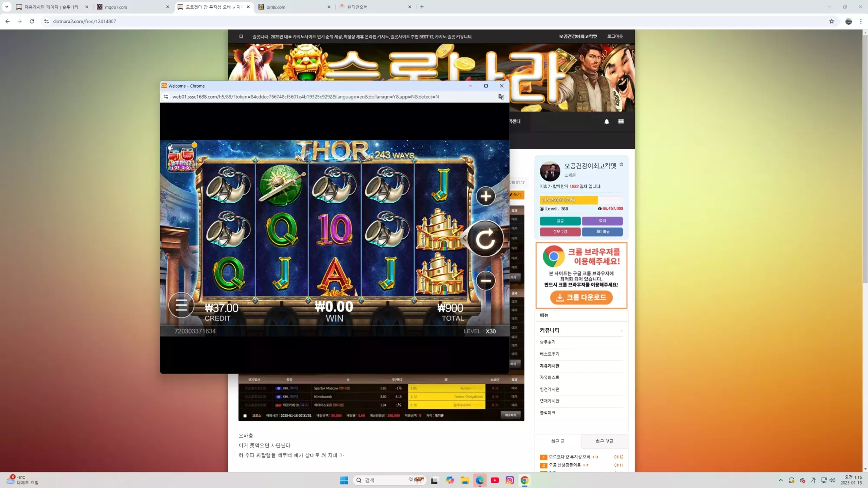The image size is (868, 488).
Task: Click the volume icon in system tray
Action: (x=832, y=480)
